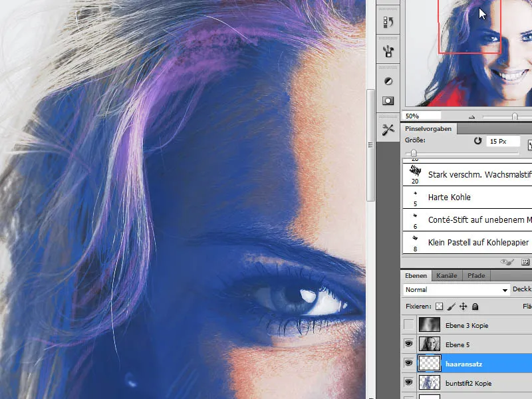
Task: Click the haaransatz layer thumbnail
Action: coord(430,363)
